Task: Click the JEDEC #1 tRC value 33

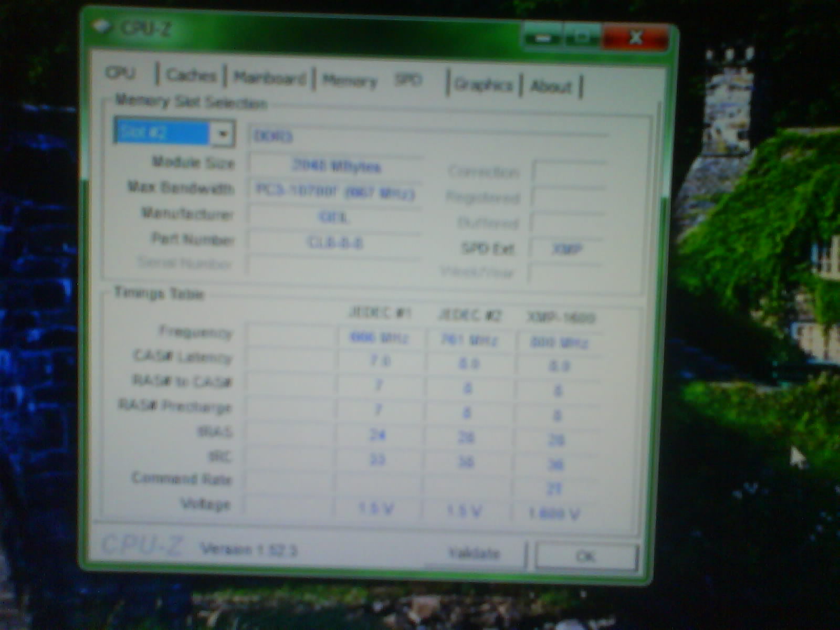Action: 377,459
